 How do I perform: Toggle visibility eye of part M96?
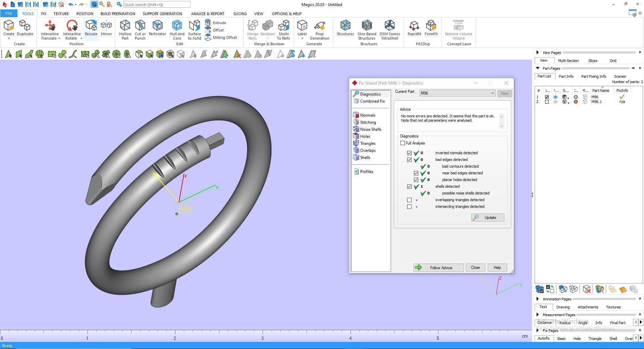tap(555, 97)
